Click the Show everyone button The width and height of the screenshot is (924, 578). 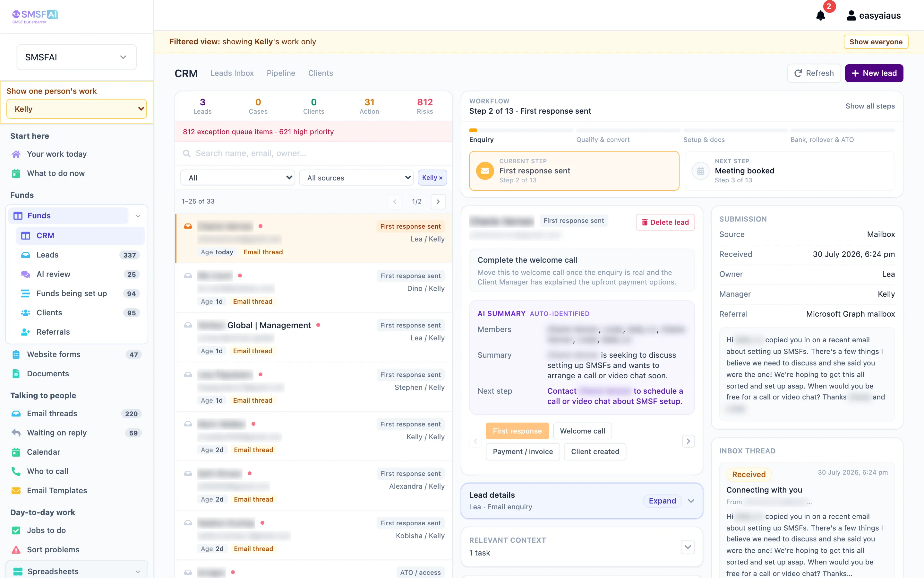(x=876, y=42)
